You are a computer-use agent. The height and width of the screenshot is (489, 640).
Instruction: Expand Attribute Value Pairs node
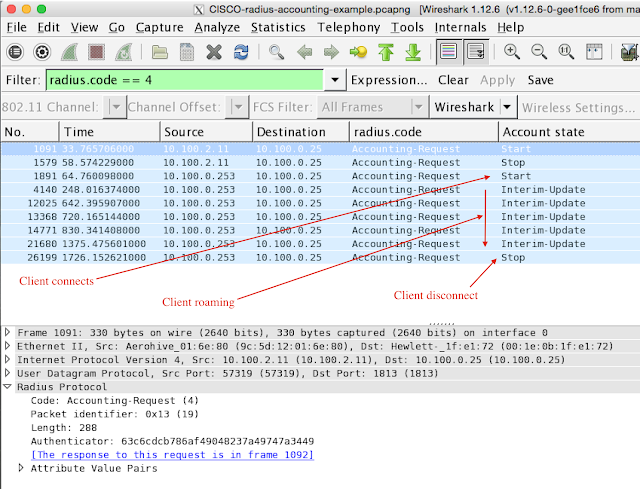coord(21,467)
